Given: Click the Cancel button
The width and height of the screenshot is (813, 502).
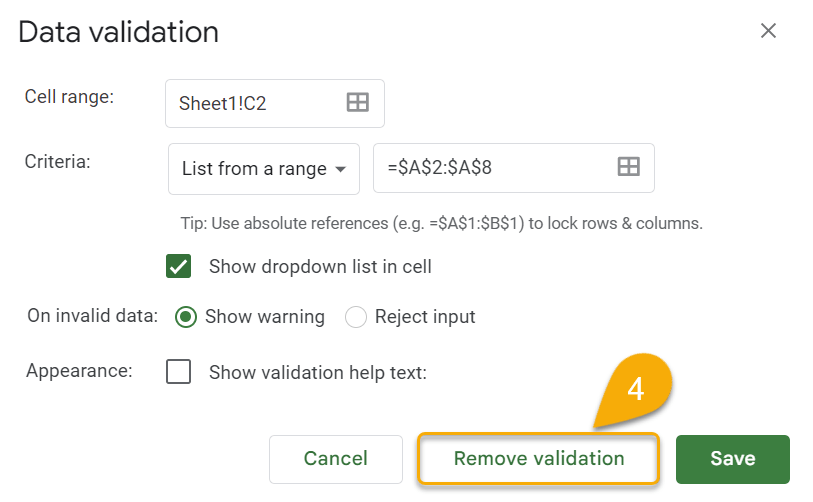Looking at the screenshot, I should pyautogui.click(x=335, y=459).
